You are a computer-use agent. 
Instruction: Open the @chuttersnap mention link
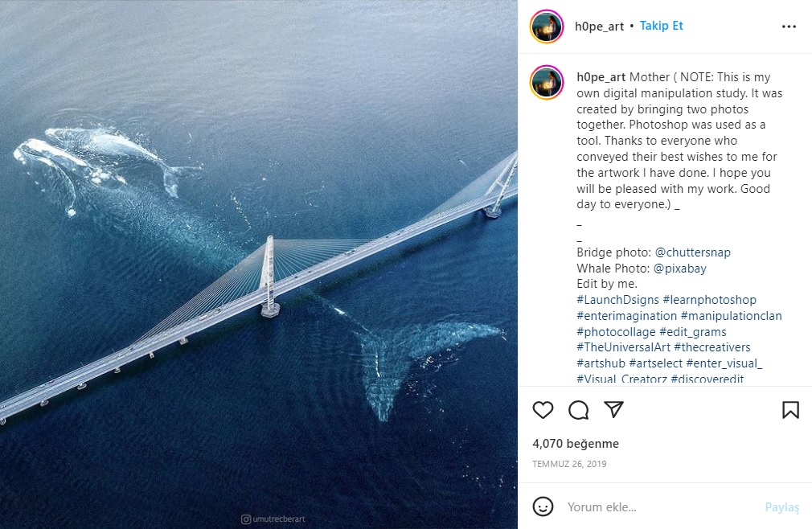[x=692, y=252]
